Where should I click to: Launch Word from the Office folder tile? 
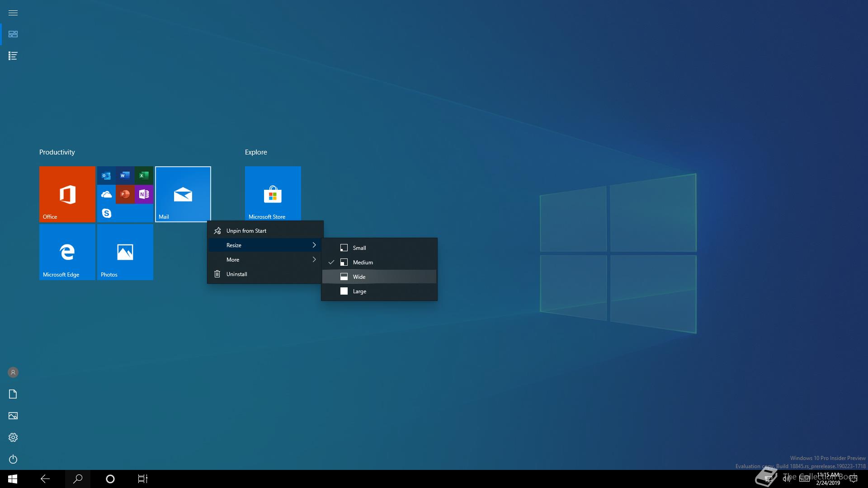[x=125, y=175]
